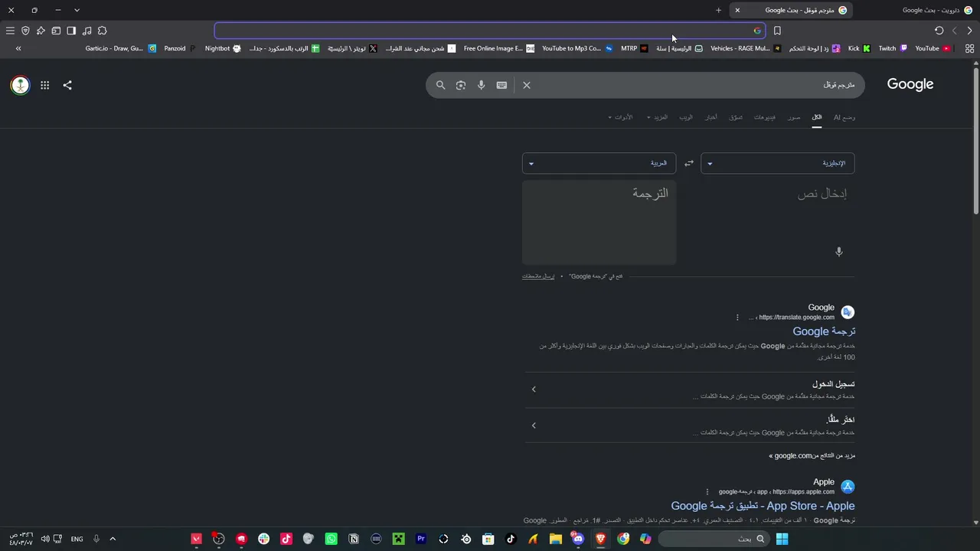This screenshot has height=551, width=980.
Task: Start voice search microphone in search box
Action: click(x=481, y=85)
